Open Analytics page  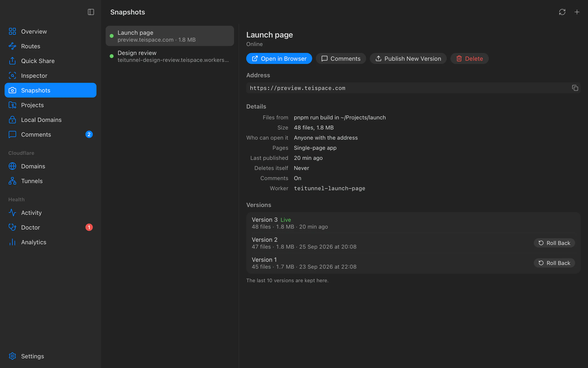click(51, 242)
